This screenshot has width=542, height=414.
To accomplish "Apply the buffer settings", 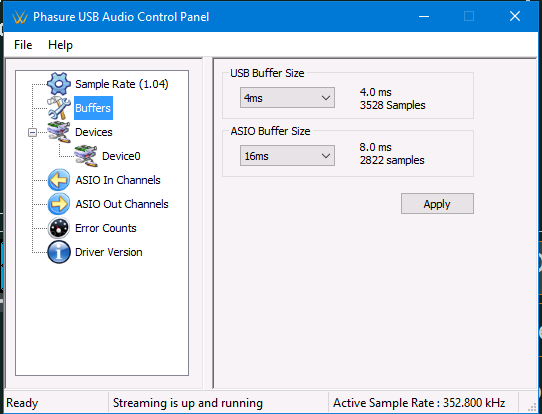I will (x=437, y=204).
